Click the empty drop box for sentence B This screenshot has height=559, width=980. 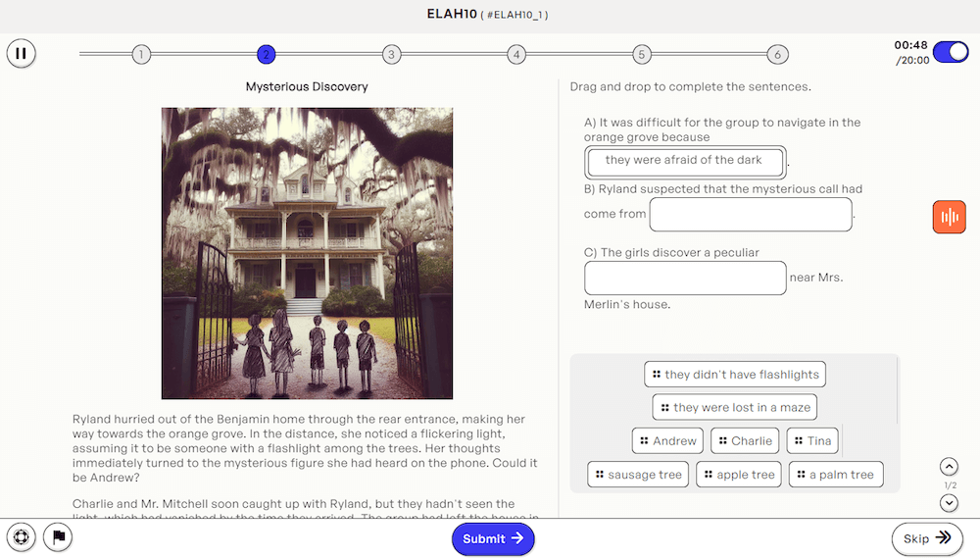pos(751,215)
